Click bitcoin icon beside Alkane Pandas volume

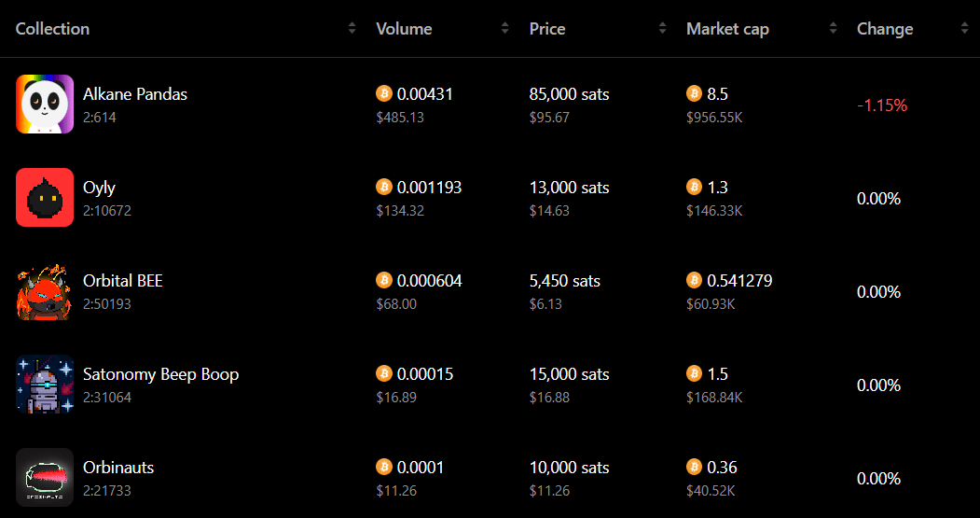[384, 94]
